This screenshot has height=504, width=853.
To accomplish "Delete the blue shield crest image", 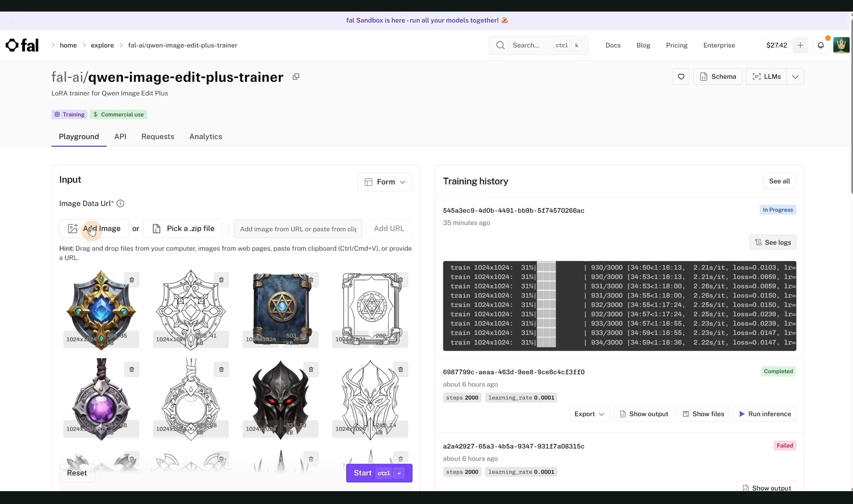I will (132, 280).
